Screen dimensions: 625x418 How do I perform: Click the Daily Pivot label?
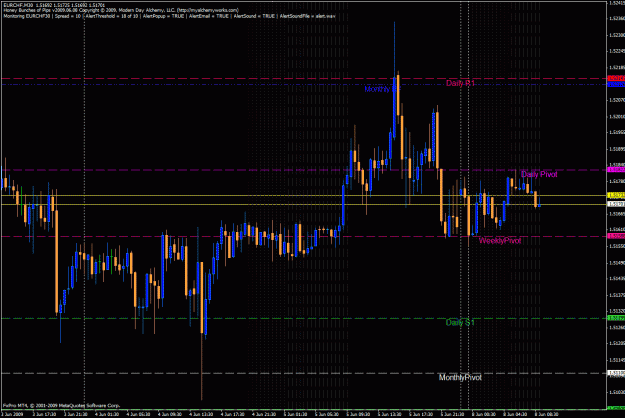[x=539, y=174]
